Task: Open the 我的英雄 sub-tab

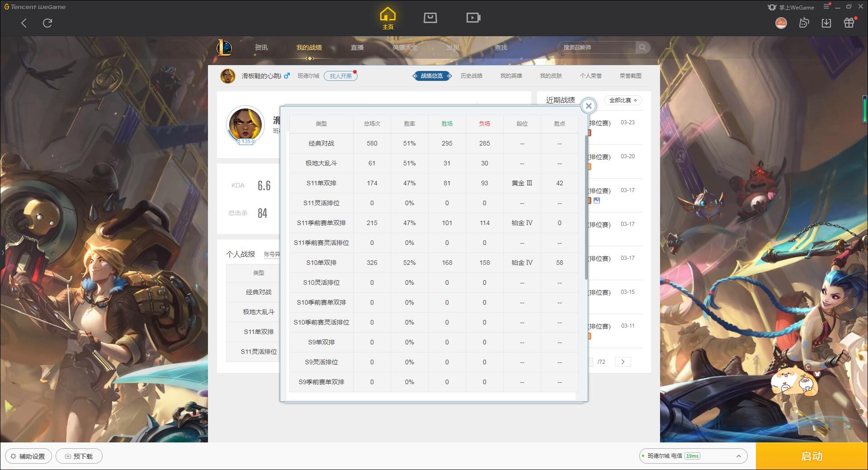Action: (x=511, y=76)
